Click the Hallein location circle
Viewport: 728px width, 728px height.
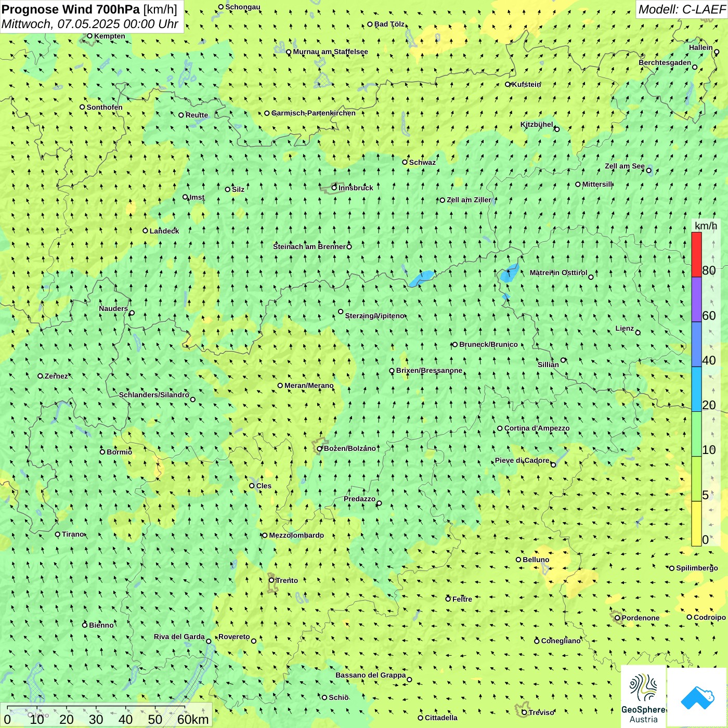click(x=717, y=51)
